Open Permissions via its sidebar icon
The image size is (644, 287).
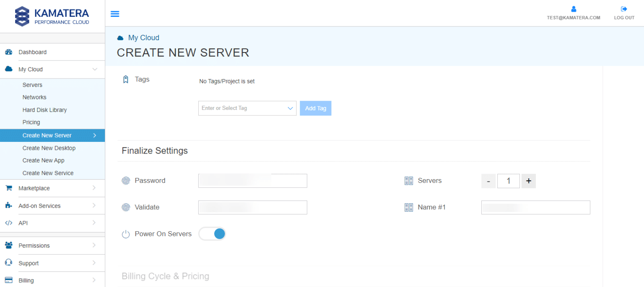pyautogui.click(x=10, y=245)
